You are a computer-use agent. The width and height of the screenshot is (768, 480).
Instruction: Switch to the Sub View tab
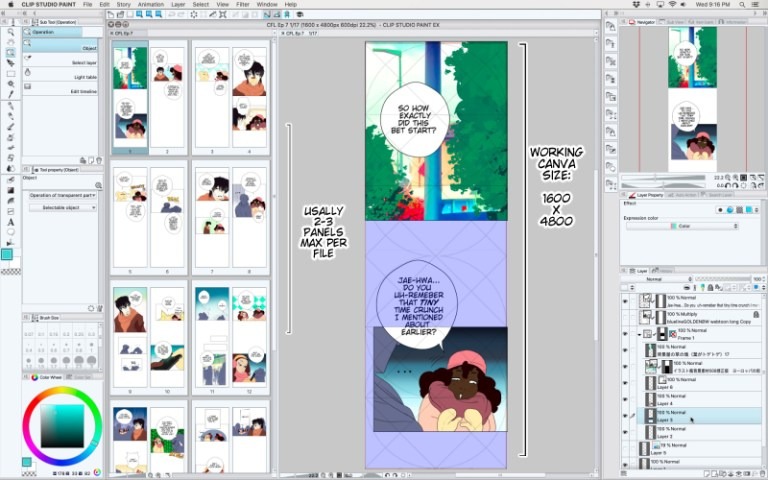point(672,22)
